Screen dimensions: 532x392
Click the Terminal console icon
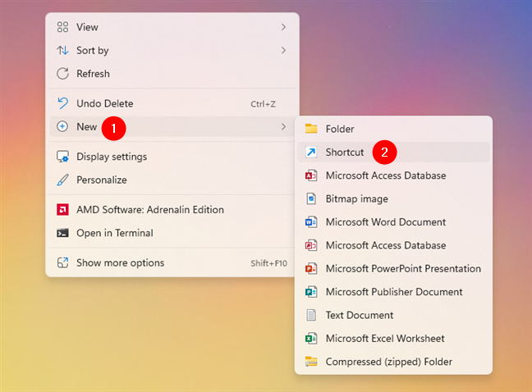coord(62,233)
